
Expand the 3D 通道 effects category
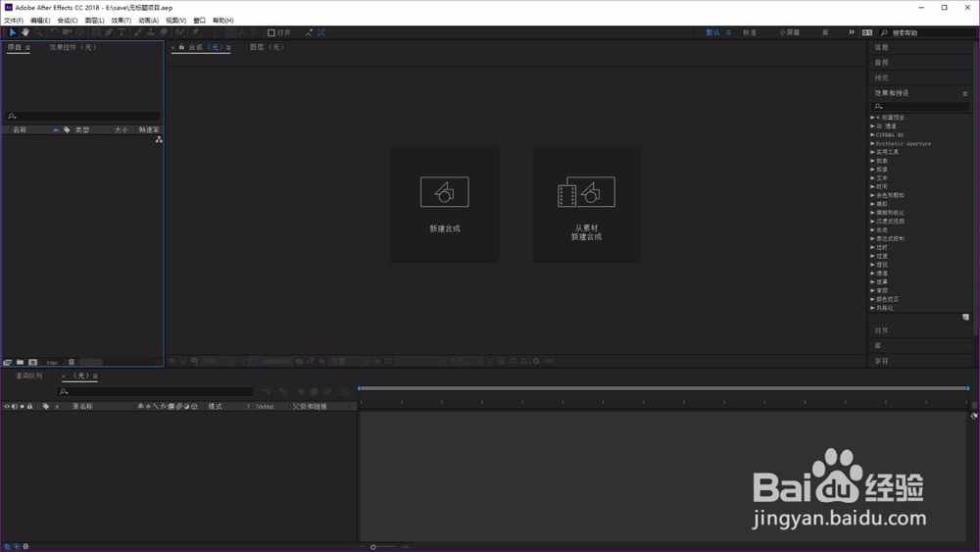coord(872,126)
